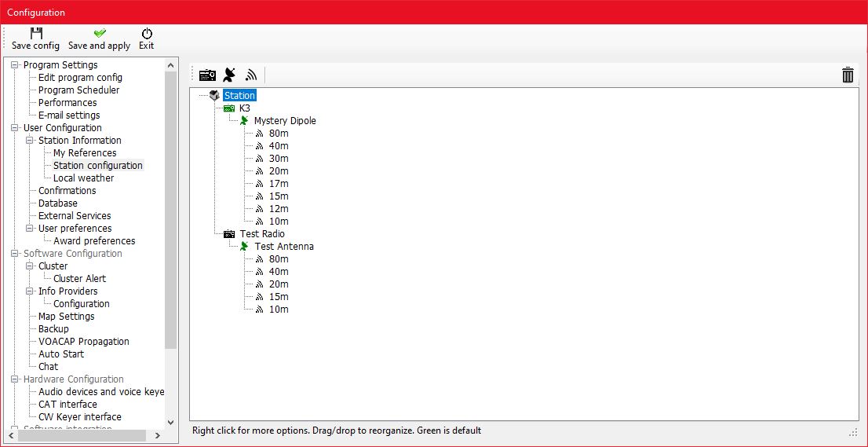Image resolution: width=868 pixels, height=447 pixels.
Task: Collapse the Hardware Configuration node
Action: (x=14, y=379)
